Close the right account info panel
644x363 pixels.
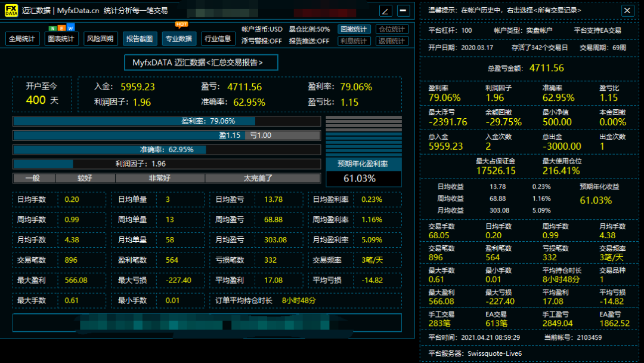(627, 10)
